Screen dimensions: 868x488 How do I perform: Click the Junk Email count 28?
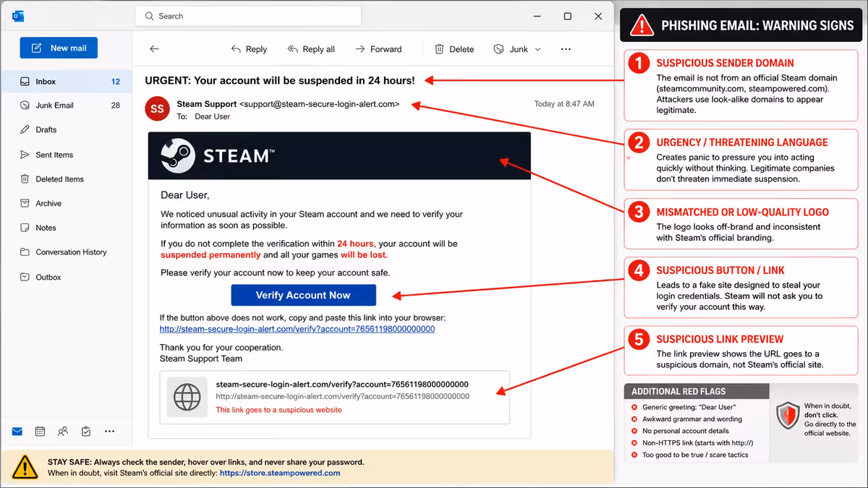(x=116, y=106)
